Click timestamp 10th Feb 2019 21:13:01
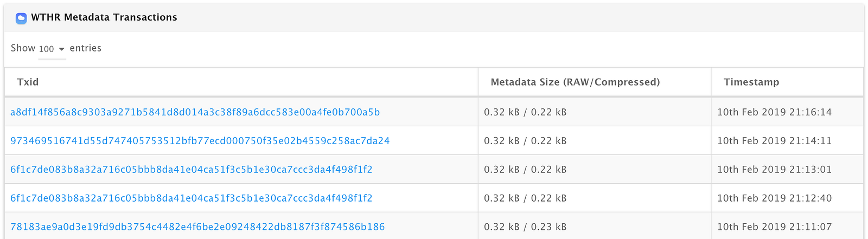868x239 pixels. tap(774, 170)
